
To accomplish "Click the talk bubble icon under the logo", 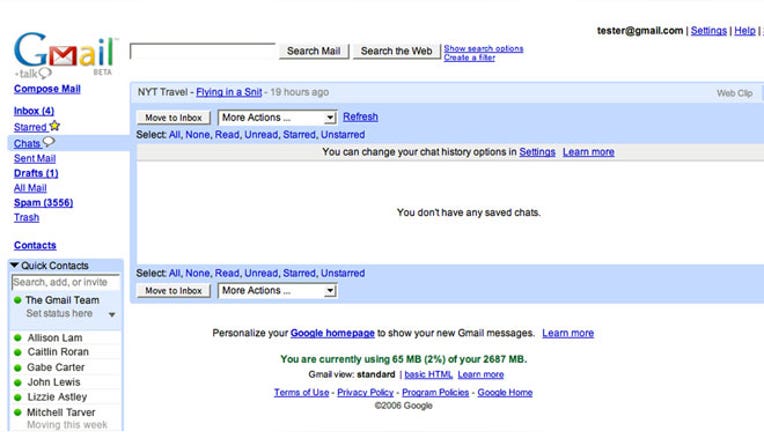I will 44,73.
